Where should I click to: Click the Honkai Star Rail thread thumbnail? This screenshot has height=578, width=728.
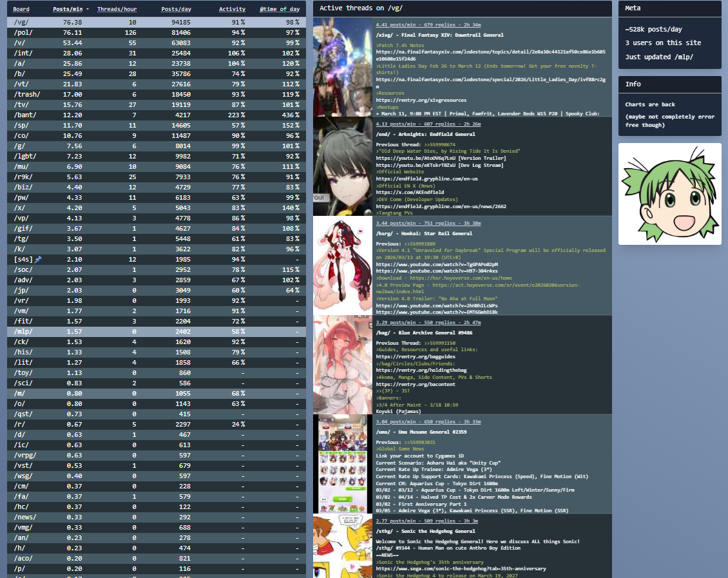[x=342, y=265]
